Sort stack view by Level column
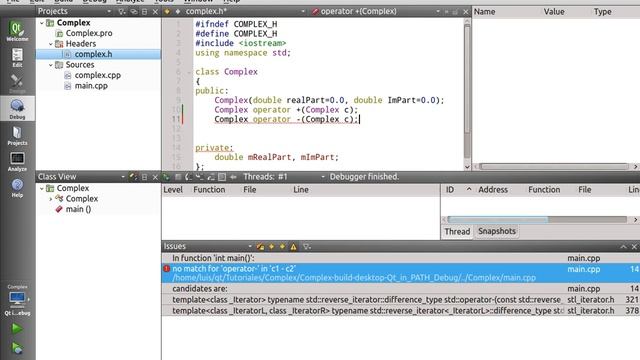This screenshot has height=360, width=640. (x=173, y=190)
